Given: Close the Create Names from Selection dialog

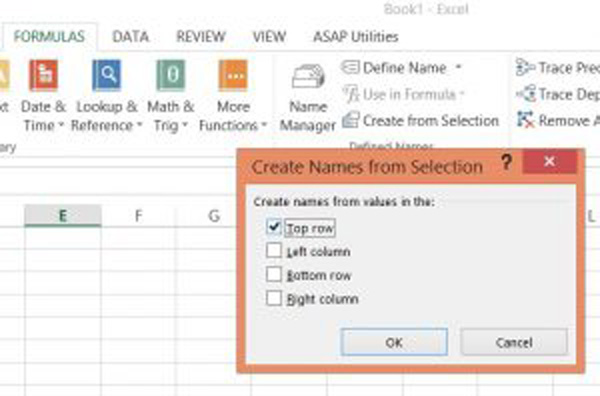Looking at the screenshot, I should [549, 161].
